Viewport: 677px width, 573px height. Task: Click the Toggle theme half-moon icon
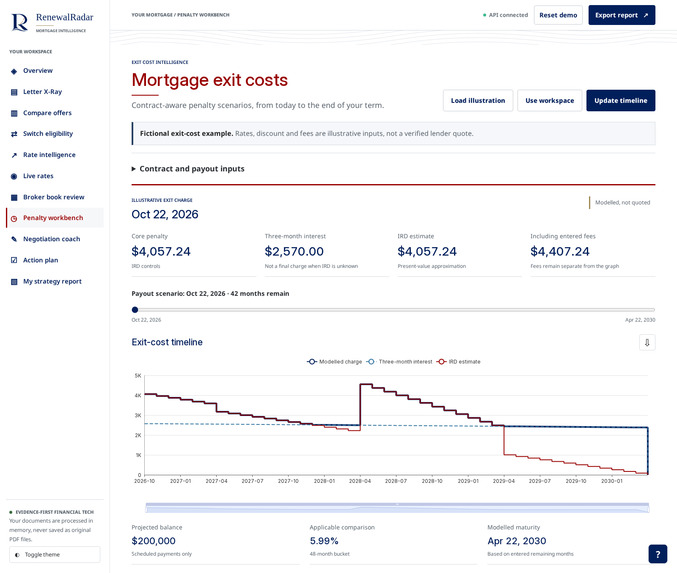pyautogui.click(x=17, y=555)
